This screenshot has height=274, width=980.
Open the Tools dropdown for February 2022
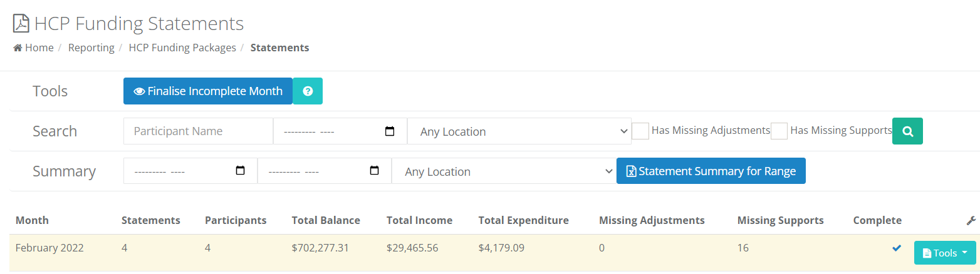point(945,253)
